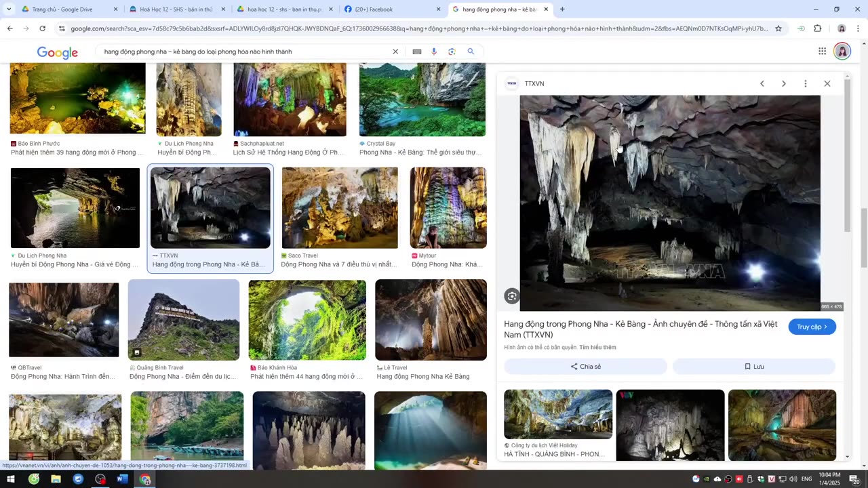Close the Trang chủ - Google Drive tab
The width and height of the screenshot is (868, 488).
[x=115, y=9]
